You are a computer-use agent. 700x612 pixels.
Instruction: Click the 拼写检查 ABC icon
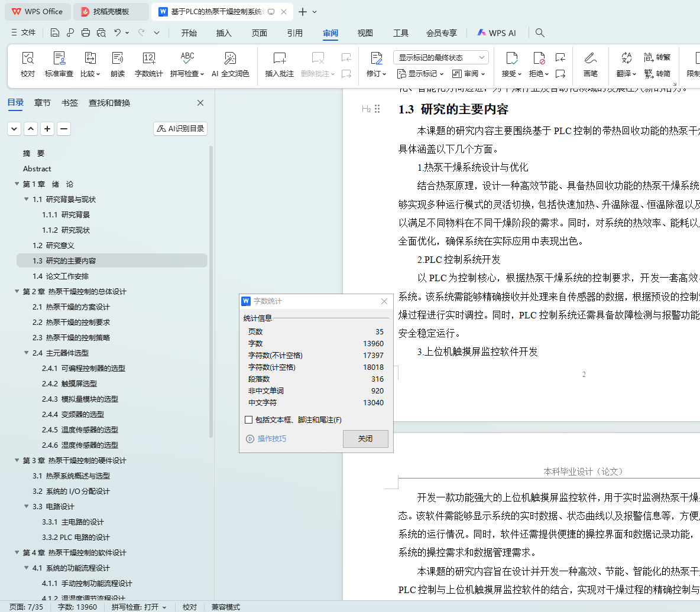coord(187,58)
